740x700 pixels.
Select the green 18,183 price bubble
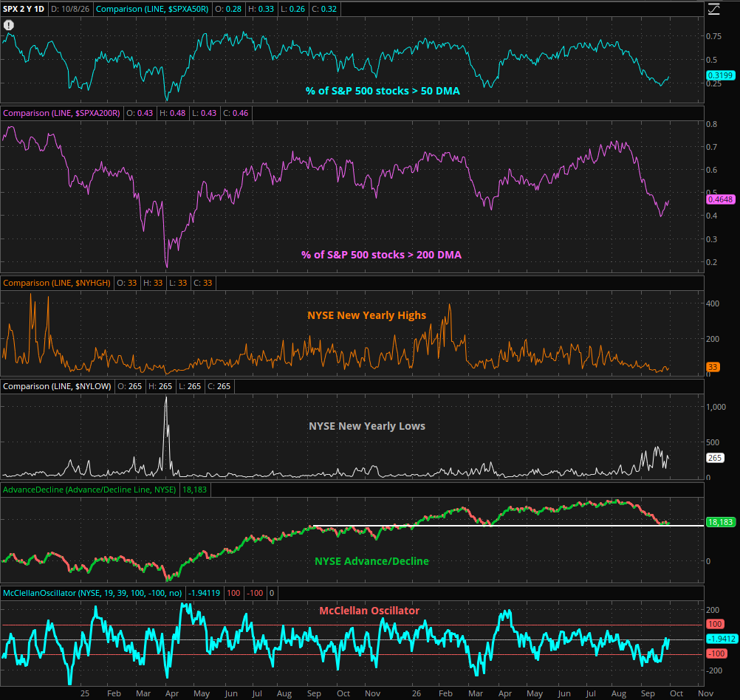[720, 522]
